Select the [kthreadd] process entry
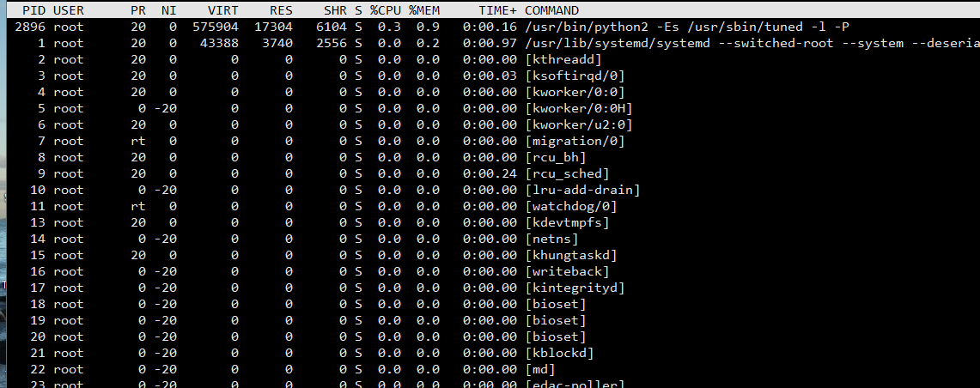 point(563,59)
